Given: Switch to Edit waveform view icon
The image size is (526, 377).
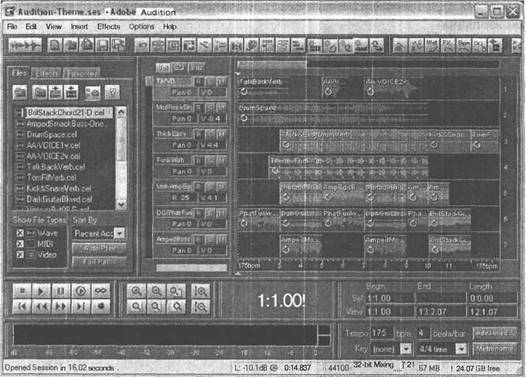Looking at the screenshot, I should click(x=25, y=45).
